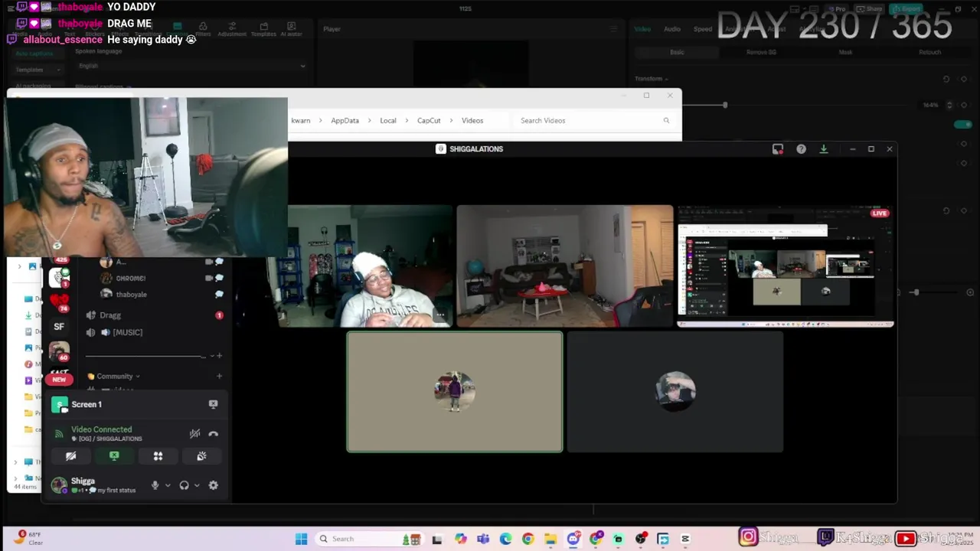This screenshot has height=551, width=980.
Task: Mute microphone in Discord user panel
Action: click(155, 485)
